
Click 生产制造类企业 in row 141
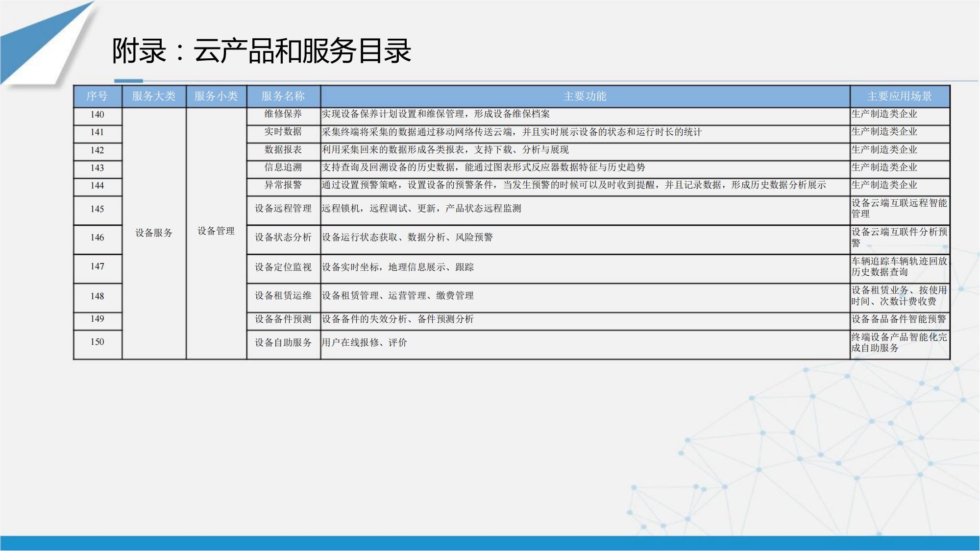pos(884,132)
